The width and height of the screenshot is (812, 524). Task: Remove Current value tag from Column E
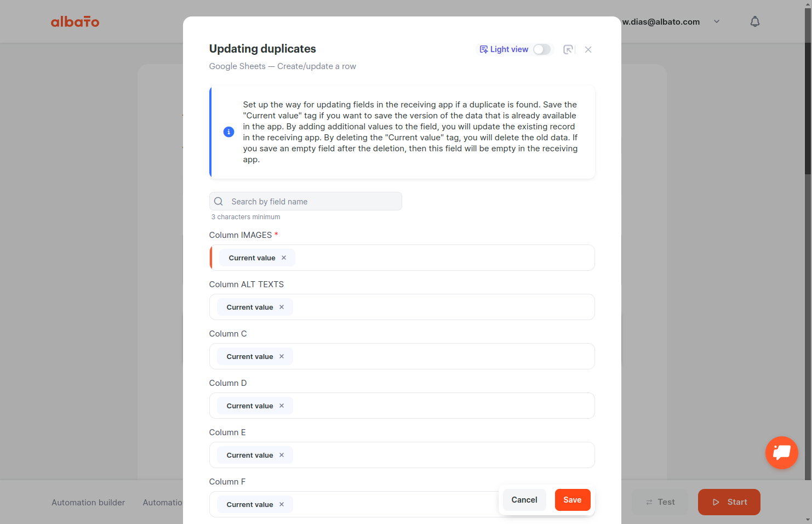tap(282, 455)
